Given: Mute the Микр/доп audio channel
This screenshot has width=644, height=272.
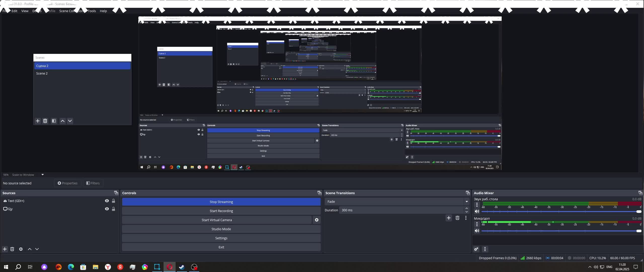Looking at the screenshot, I should 477,231.
